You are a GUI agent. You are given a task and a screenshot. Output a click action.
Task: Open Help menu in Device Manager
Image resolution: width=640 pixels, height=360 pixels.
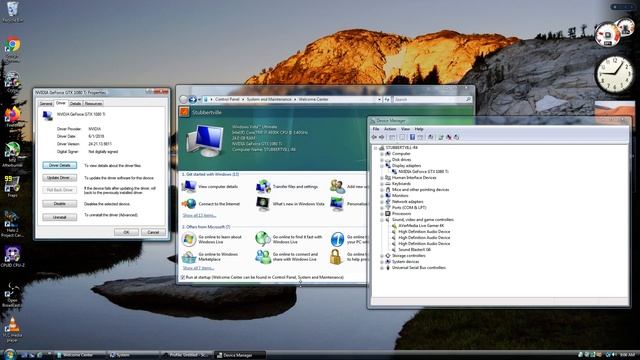coord(419,129)
